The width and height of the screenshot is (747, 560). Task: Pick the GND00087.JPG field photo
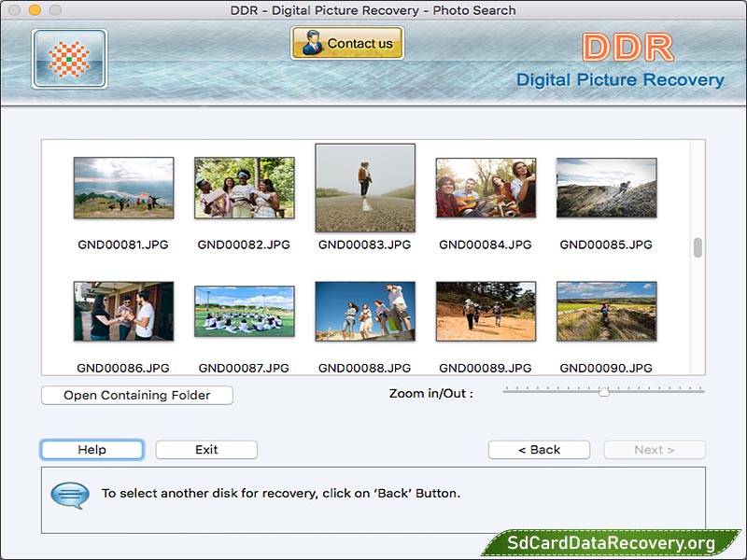(x=244, y=311)
